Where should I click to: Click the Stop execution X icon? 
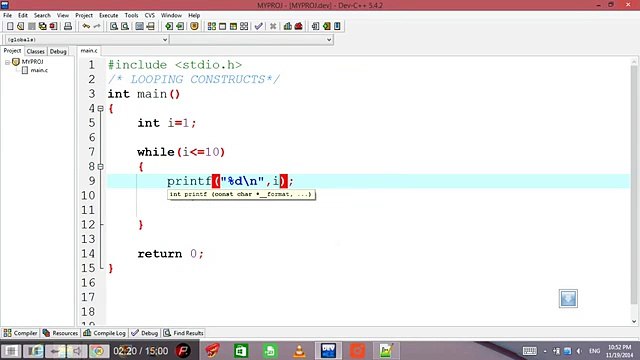[x=273, y=26]
